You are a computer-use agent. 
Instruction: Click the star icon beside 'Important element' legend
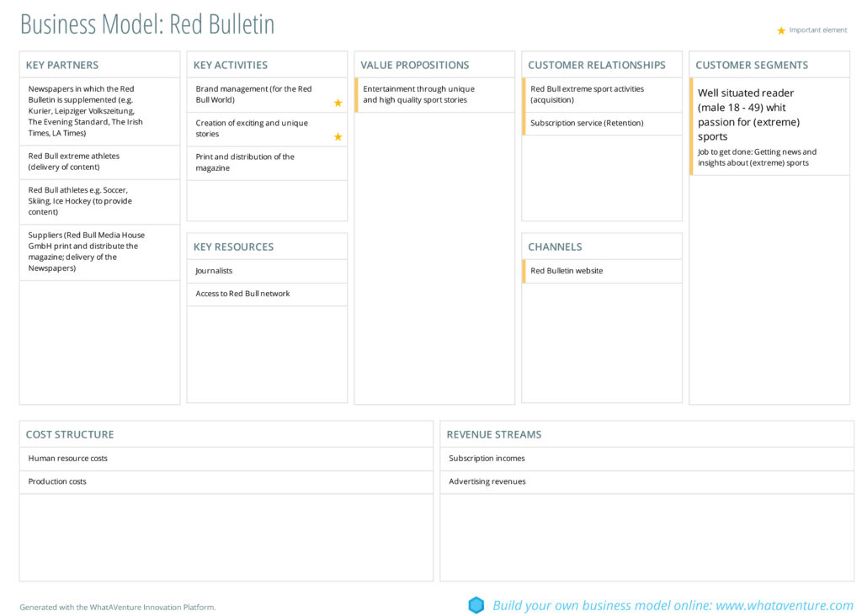[780, 31]
